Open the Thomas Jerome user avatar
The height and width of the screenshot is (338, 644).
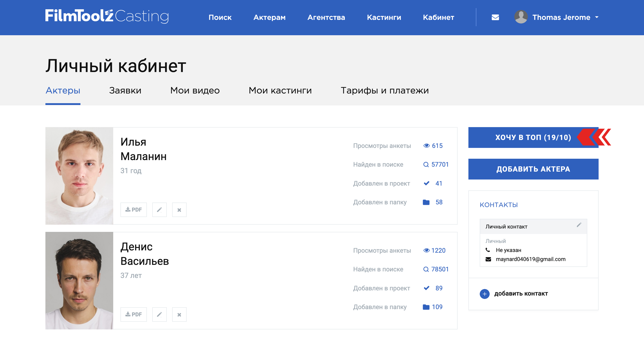[x=521, y=17]
